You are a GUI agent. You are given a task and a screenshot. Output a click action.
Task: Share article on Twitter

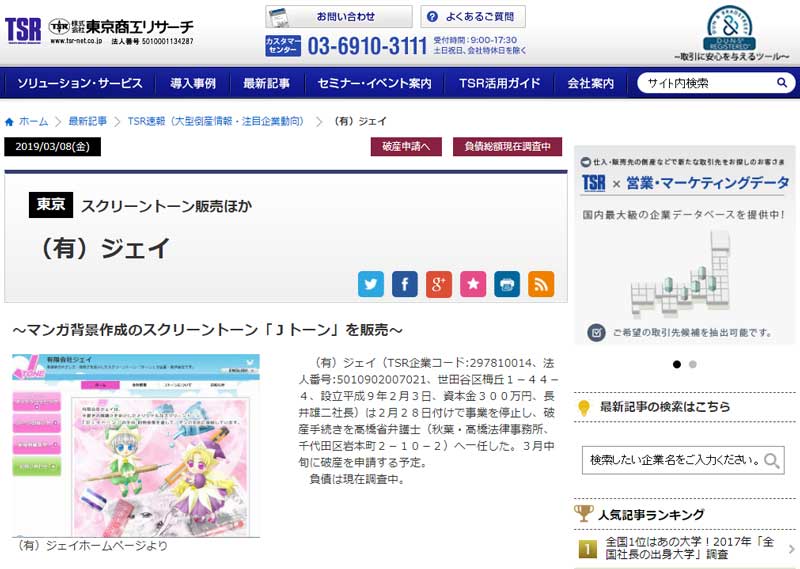[x=371, y=284]
